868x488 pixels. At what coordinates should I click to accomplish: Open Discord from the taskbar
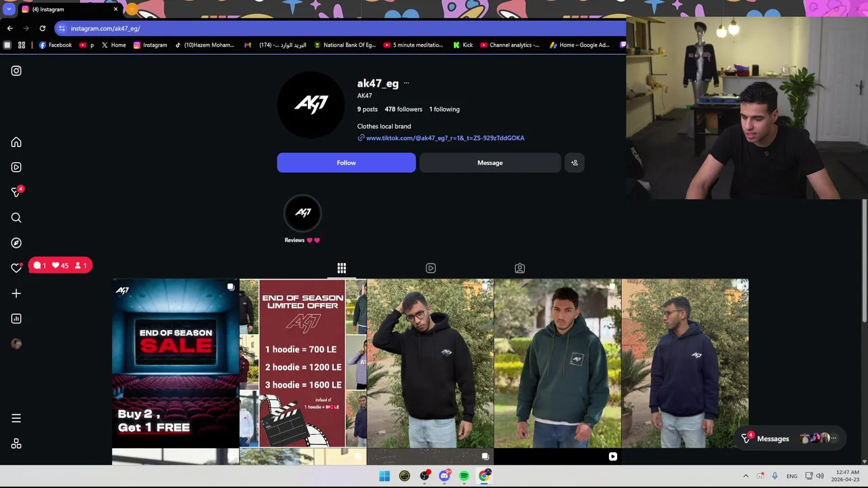[444, 476]
